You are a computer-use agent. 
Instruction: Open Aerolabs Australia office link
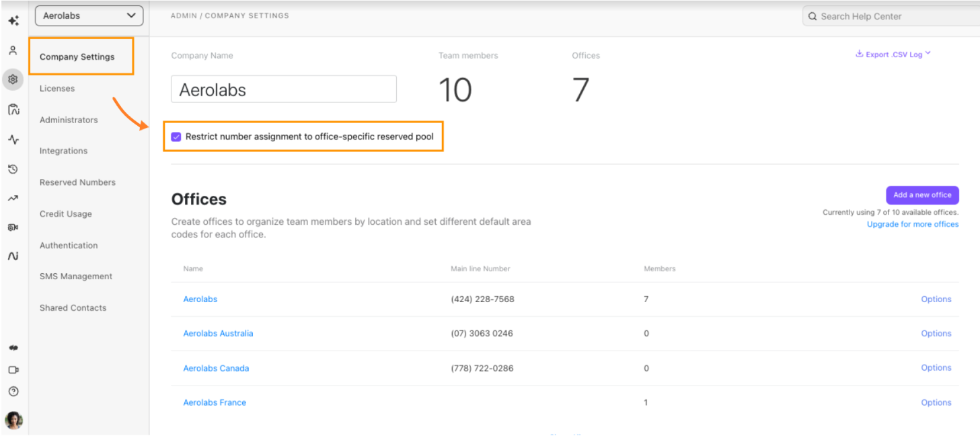click(x=219, y=334)
